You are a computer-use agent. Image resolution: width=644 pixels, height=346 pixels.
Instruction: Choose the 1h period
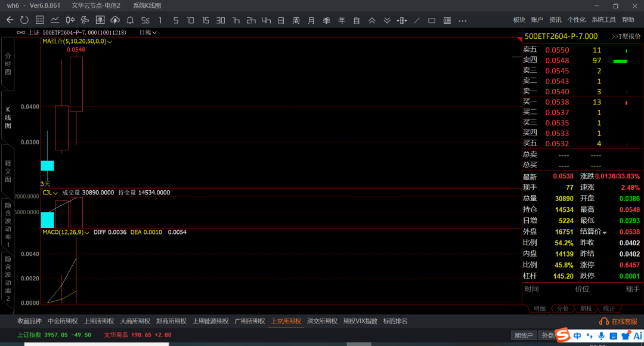click(x=236, y=20)
